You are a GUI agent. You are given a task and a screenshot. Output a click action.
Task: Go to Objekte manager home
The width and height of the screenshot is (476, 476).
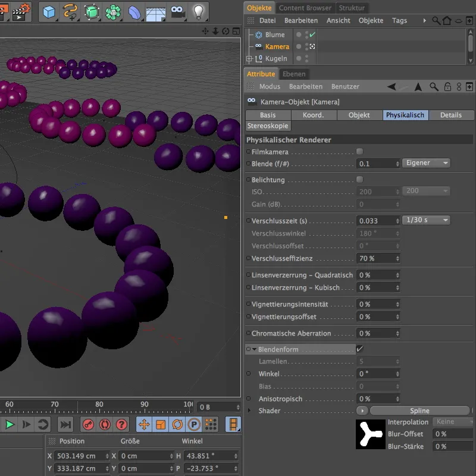447,21
